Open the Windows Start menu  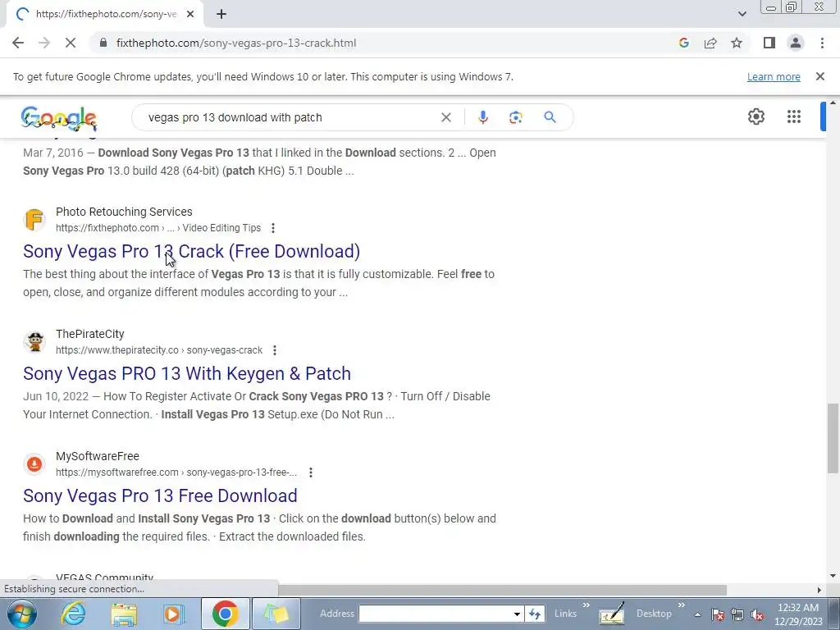(21, 614)
